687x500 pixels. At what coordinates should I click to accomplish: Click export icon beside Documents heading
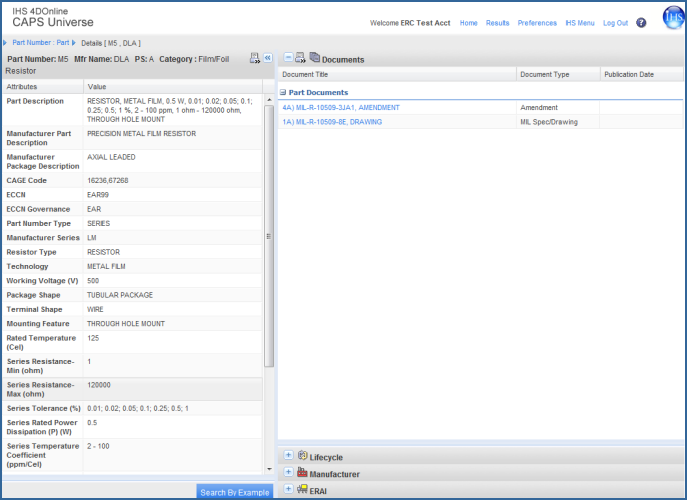301,57
